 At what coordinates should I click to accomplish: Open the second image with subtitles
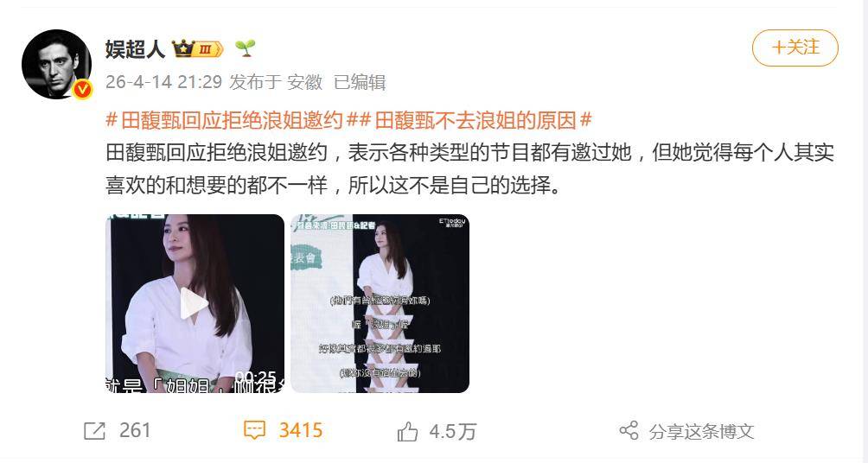pos(380,304)
